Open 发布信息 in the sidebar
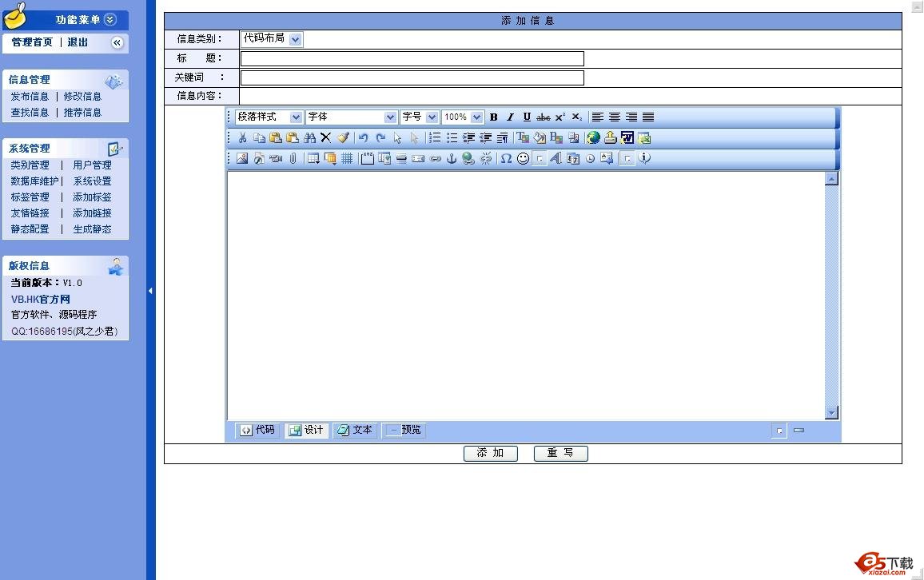This screenshot has width=924, height=580. pos(30,97)
